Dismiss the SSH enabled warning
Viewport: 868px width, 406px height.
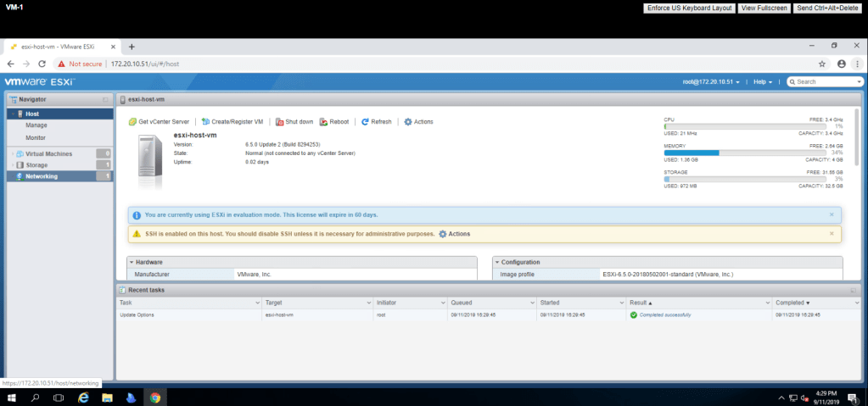click(831, 233)
